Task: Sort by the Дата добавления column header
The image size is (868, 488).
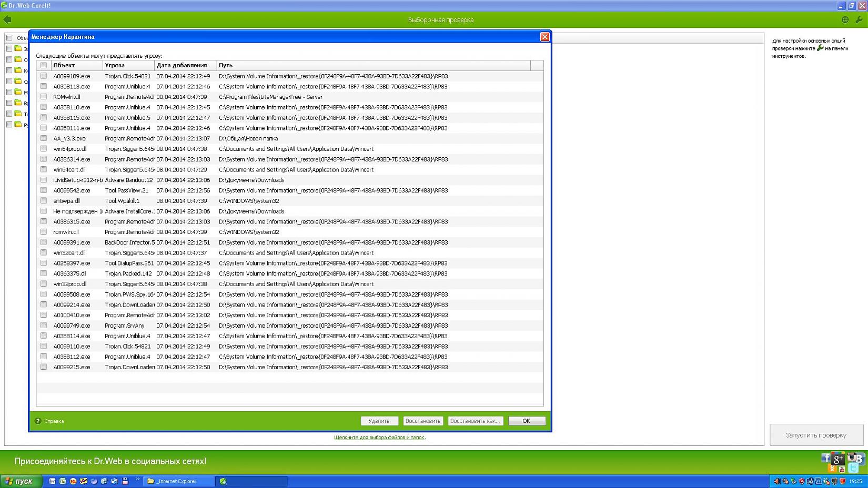Action: point(185,65)
